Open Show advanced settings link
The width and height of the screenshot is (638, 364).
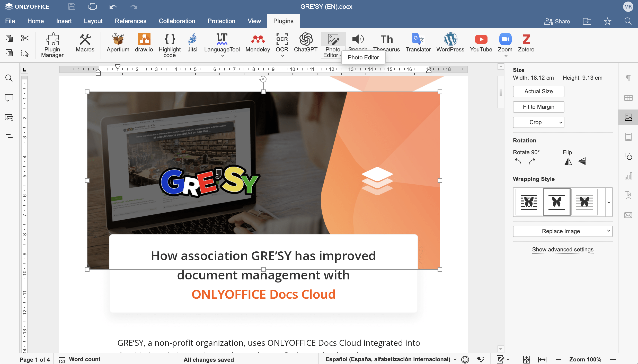(563, 250)
